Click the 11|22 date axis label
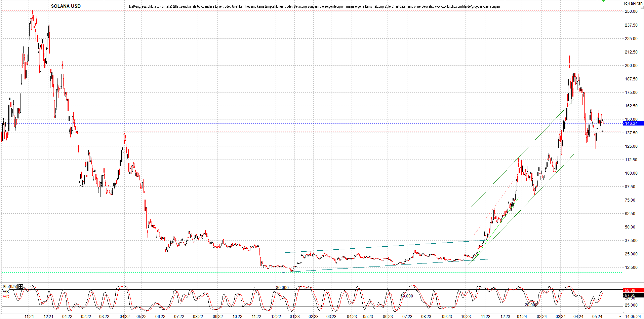This screenshot has height=319, width=644. (x=256, y=317)
